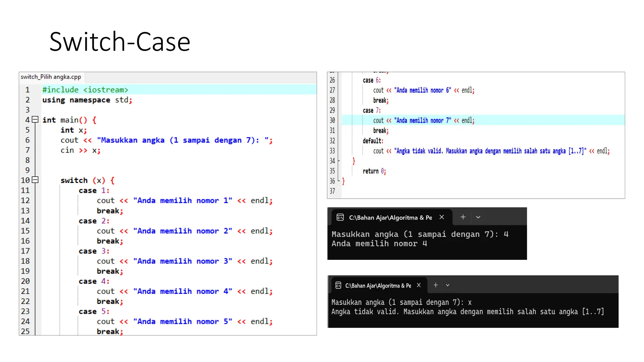The image size is (644, 362).
Task: Collapse the main() function fold marker
Action: 35,119
